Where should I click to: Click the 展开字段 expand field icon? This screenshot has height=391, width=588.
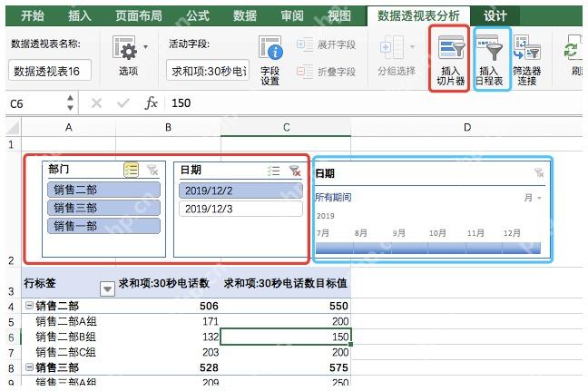click(305, 44)
